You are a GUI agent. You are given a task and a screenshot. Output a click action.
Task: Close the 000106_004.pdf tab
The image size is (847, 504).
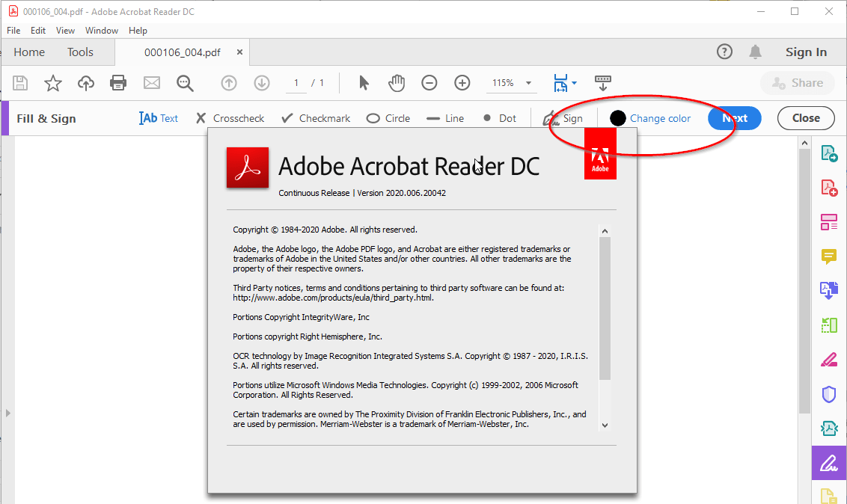[x=240, y=52]
